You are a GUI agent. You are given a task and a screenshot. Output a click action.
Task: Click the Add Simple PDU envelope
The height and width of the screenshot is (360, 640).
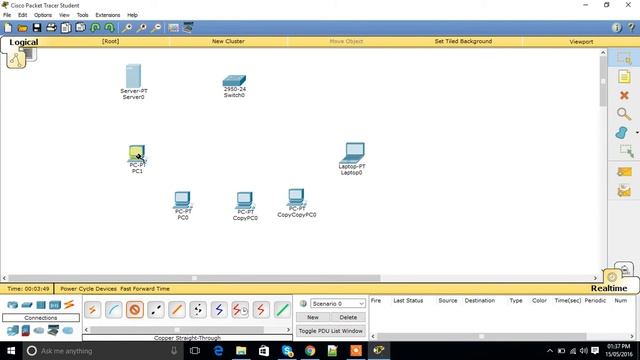pyautogui.click(x=624, y=172)
